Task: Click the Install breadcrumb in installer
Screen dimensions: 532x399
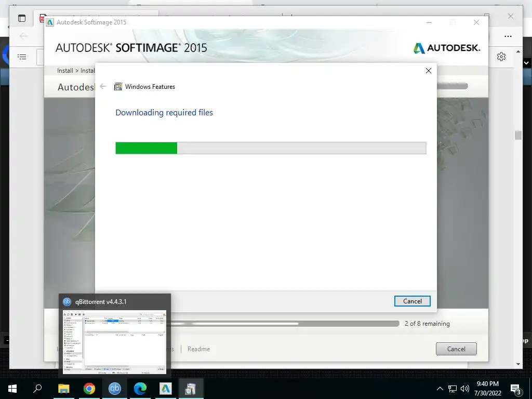Action: tap(65, 71)
